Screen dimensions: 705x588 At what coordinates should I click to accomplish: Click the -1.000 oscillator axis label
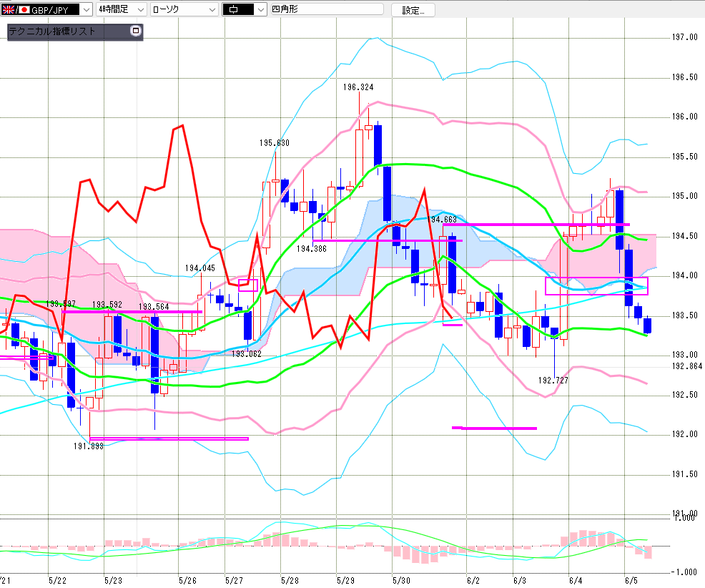tap(684, 572)
